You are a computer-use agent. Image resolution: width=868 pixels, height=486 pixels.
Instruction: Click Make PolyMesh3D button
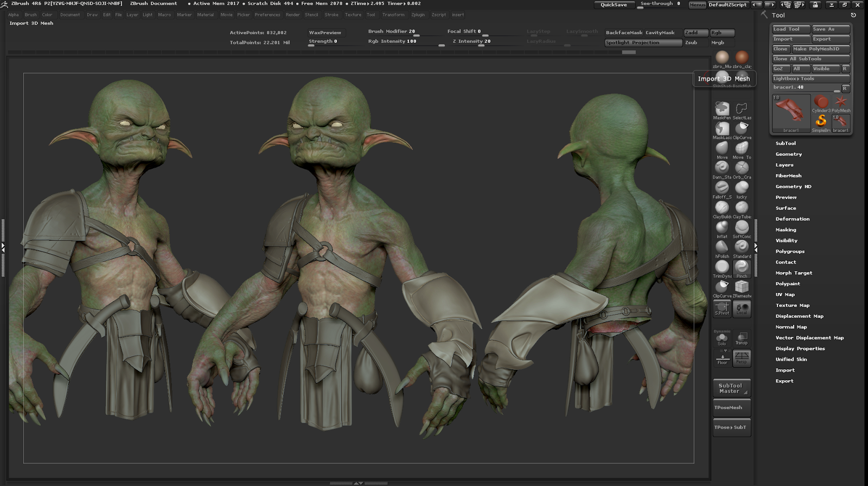821,49
